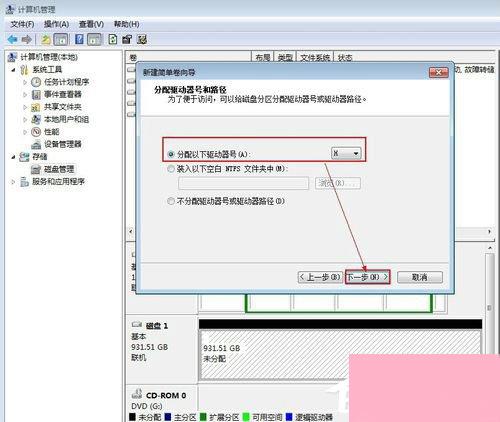Select the 分配以下驱动器号(A) radio button
Image resolution: width=500 pixels, height=422 pixels.
171,154
